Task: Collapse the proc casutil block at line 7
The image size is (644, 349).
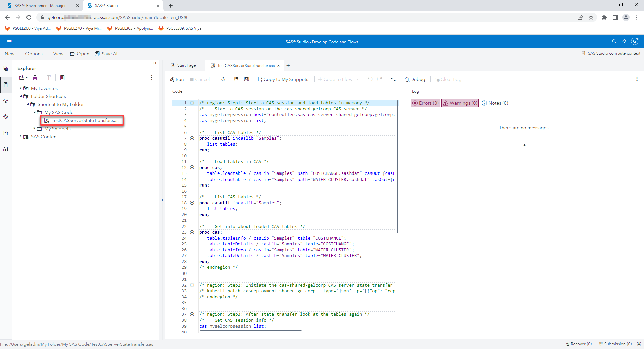Action: point(192,138)
